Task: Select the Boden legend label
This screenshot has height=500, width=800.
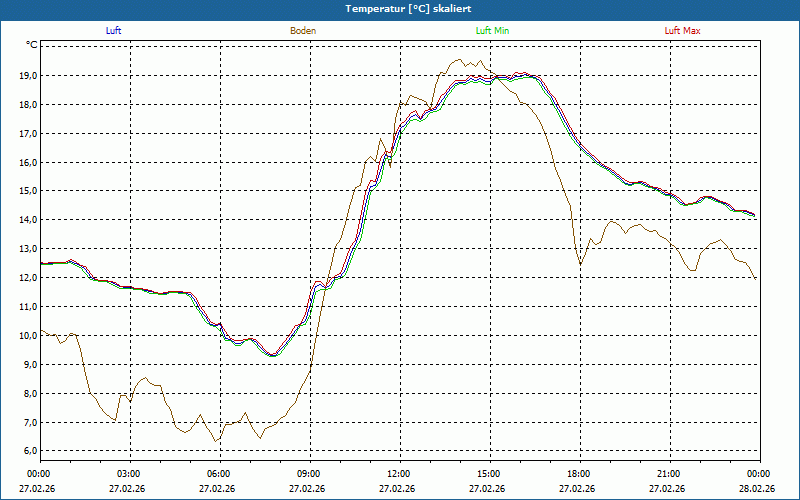Action: pos(303,31)
